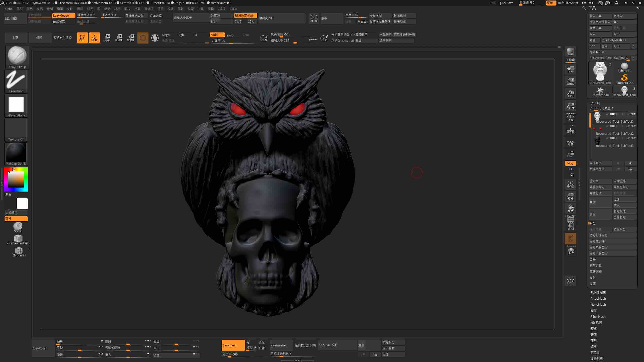Open the 工具 menu
The width and height of the screenshot is (644, 362).
click(200, 9)
